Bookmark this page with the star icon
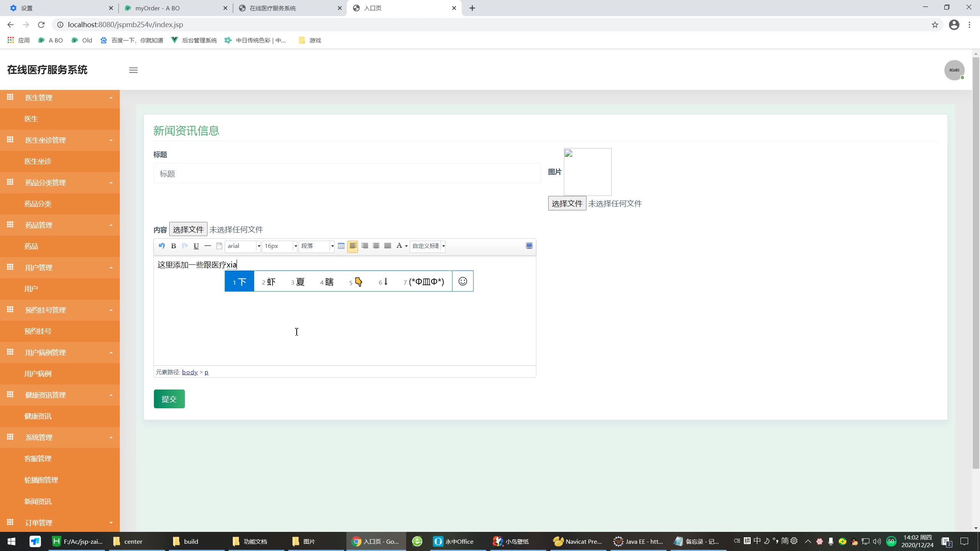Screen dimensions: 980x551 click(x=935, y=25)
